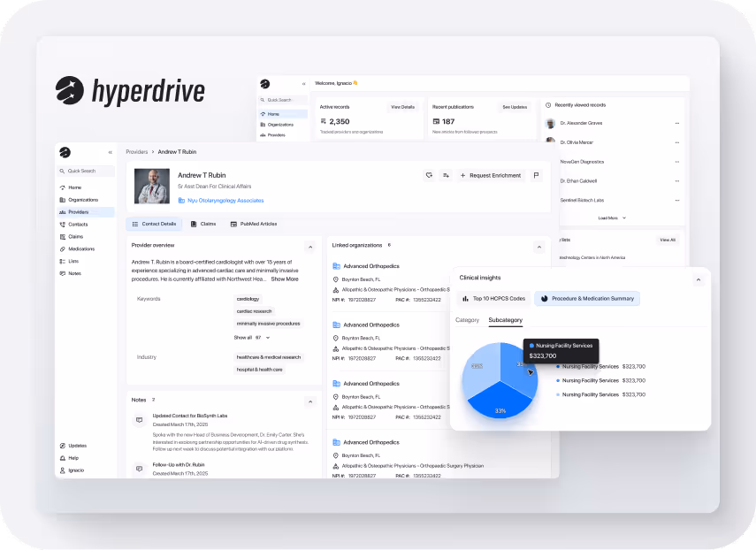Collapse the Clinical insights panel
Screen dimensions: 756x550
click(x=699, y=279)
